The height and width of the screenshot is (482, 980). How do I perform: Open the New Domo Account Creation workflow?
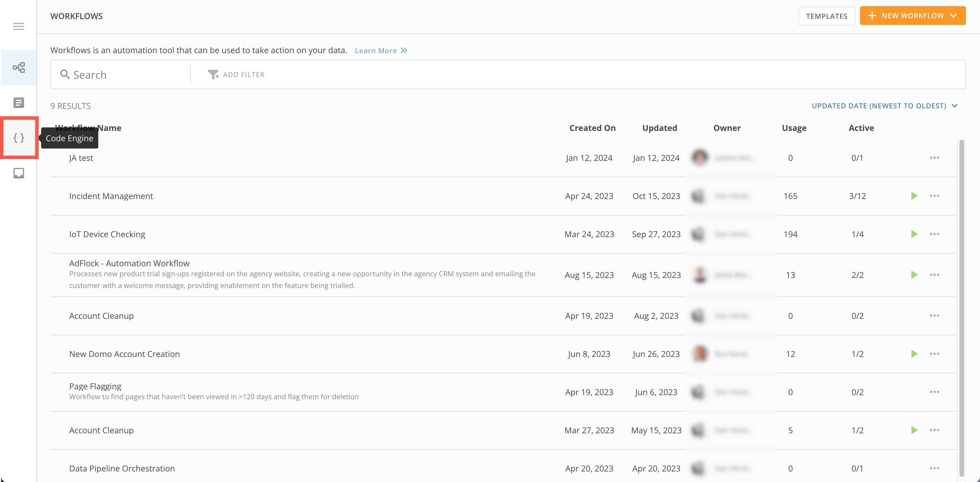click(x=124, y=354)
